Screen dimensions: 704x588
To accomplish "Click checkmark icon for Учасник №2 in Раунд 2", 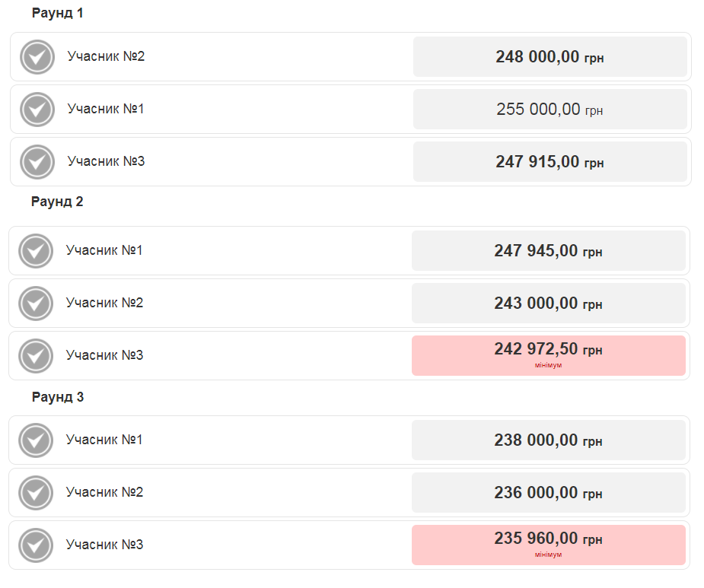I will coord(36,304).
